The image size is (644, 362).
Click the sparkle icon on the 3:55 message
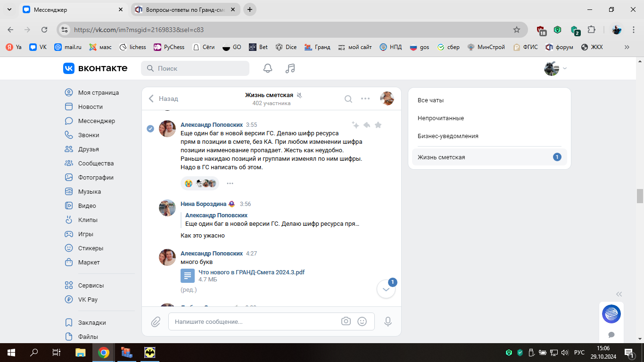[355, 125]
